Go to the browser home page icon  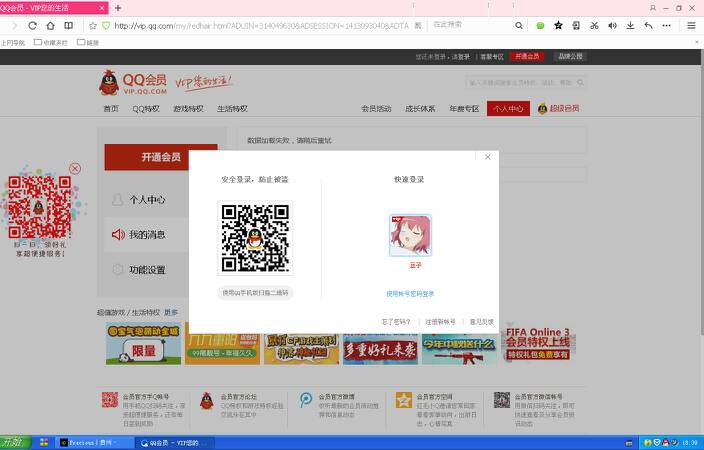50,26
